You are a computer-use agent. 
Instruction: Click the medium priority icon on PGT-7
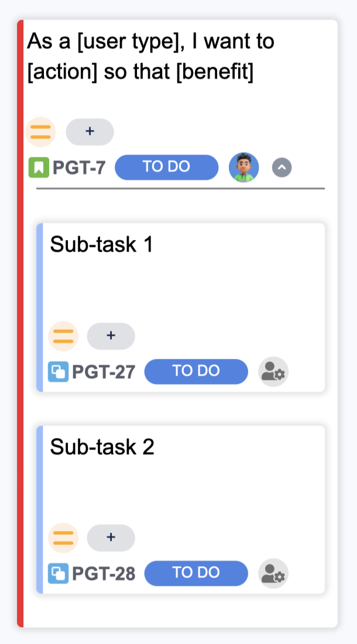coord(40,132)
